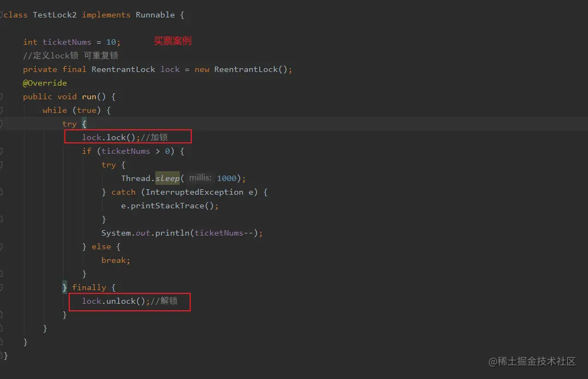Collapse fold marker on catch line
Viewport: 588px width, 379px height.
coord(2,192)
